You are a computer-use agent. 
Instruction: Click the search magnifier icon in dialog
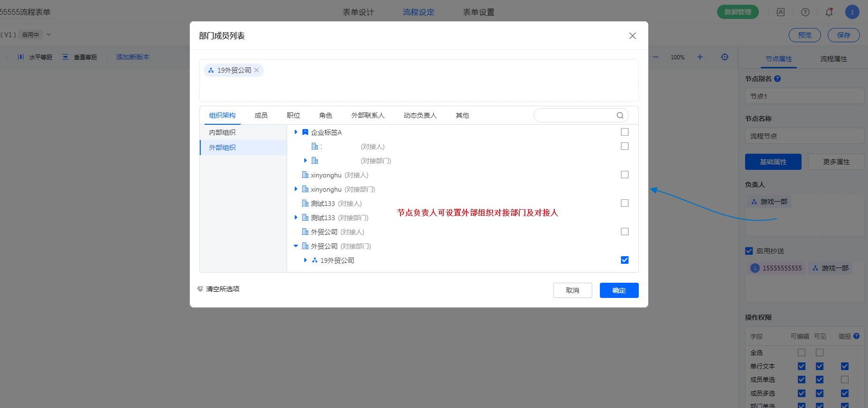coord(620,115)
